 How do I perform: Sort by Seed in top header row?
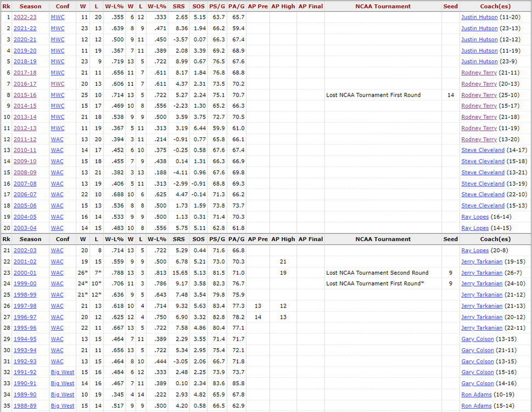[450, 7]
